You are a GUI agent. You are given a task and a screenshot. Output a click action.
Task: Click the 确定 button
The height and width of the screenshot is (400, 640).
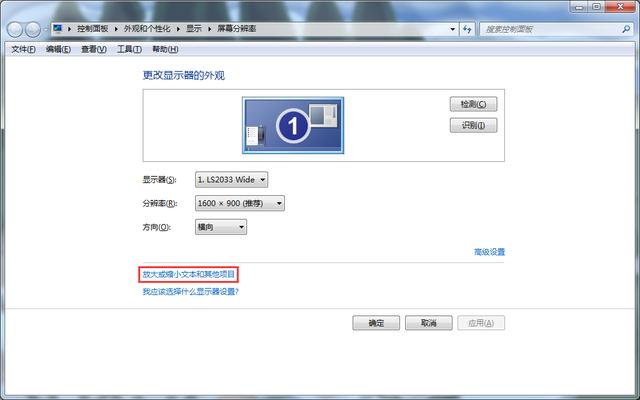pos(376,323)
